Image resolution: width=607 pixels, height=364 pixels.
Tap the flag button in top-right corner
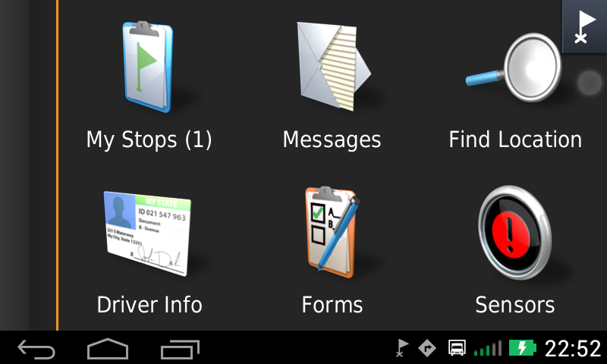pyautogui.click(x=583, y=27)
